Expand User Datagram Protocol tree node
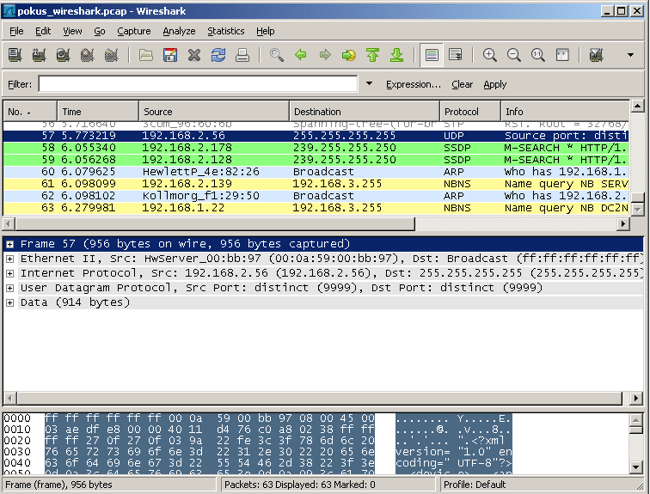 (x=10, y=288)
